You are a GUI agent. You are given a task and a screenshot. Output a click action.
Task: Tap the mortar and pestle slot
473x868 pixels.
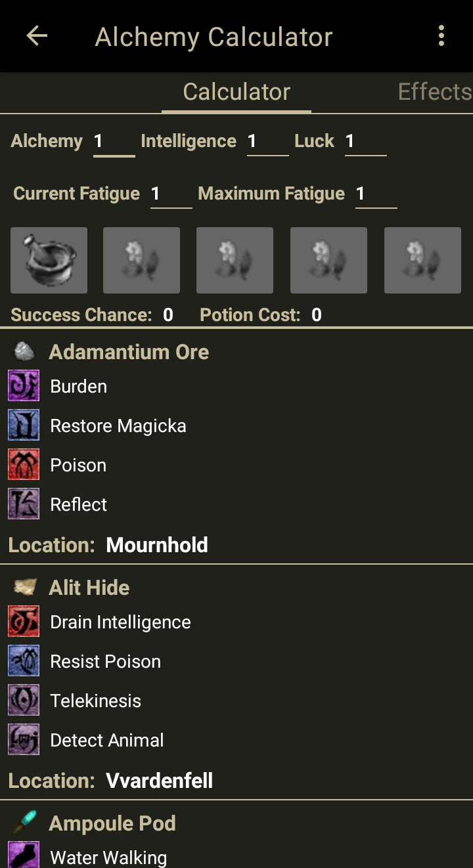tap(49, 260)
